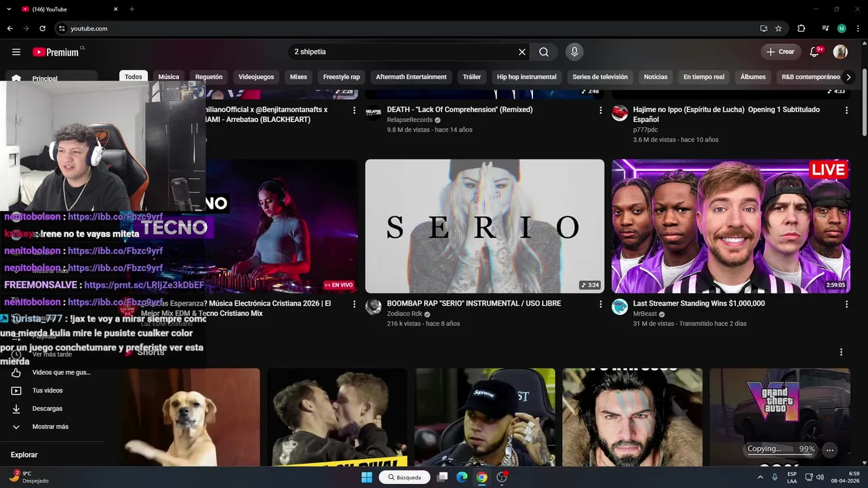868x488 pixels.
Task: Run search with magnifier button
Action: tap(544, 52)
